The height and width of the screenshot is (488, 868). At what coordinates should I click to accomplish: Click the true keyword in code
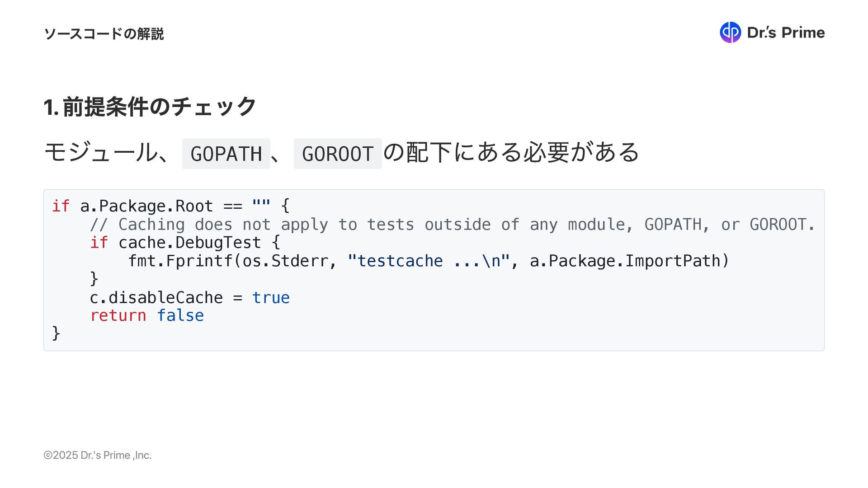(271, 298)
